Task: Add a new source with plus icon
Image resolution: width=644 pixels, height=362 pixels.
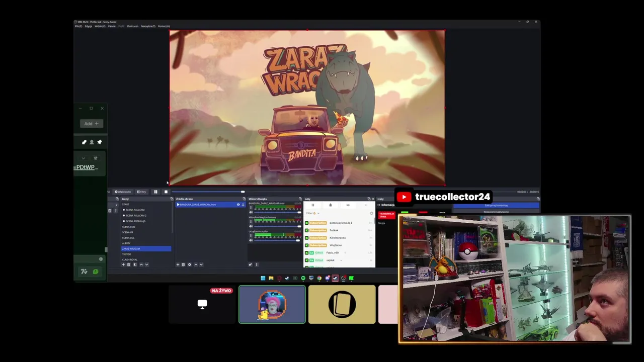Action: 178,264
